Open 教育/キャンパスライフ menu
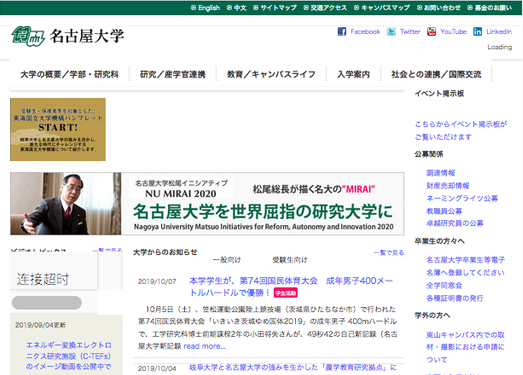 coord(271,74)
